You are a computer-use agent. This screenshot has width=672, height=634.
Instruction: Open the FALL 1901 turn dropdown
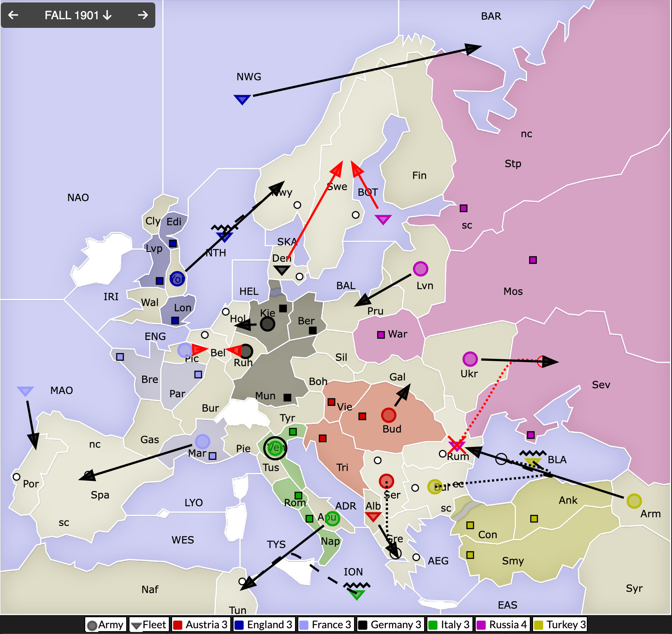[x=78, y=15]
